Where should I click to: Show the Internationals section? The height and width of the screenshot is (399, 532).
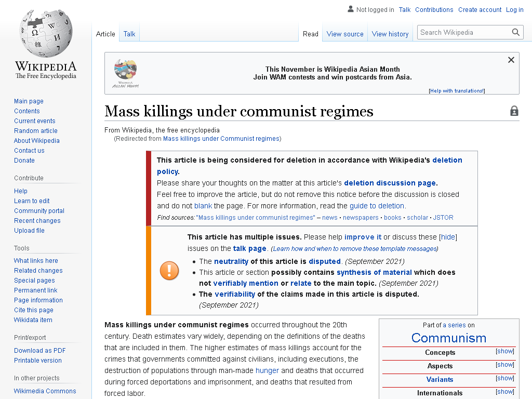pos(505,392)
